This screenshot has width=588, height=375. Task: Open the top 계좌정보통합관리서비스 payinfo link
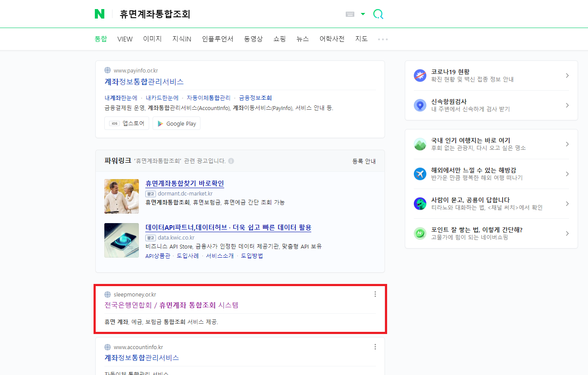[x=144, y=82]
